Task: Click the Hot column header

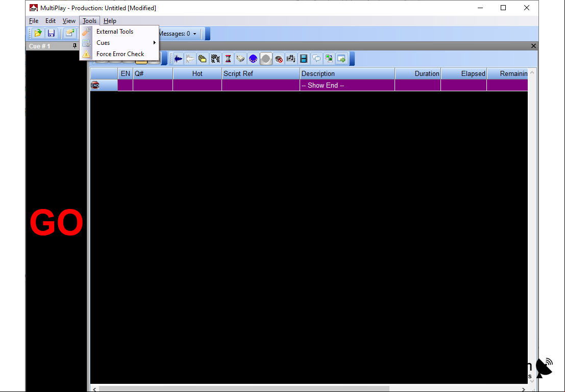Action: tap(198, 73)
